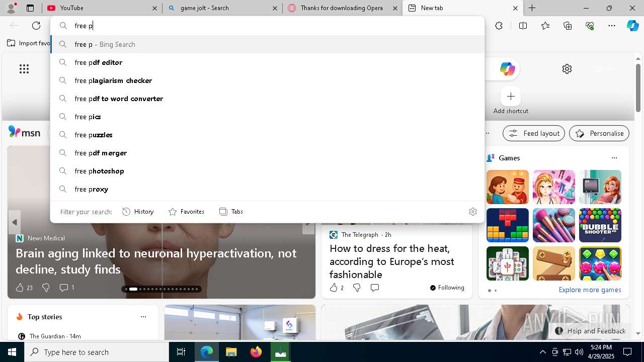Choose the 'free pdf merger' suggestion
The height and width of the screenshot is (362, 644).
[x=268, y=153]
